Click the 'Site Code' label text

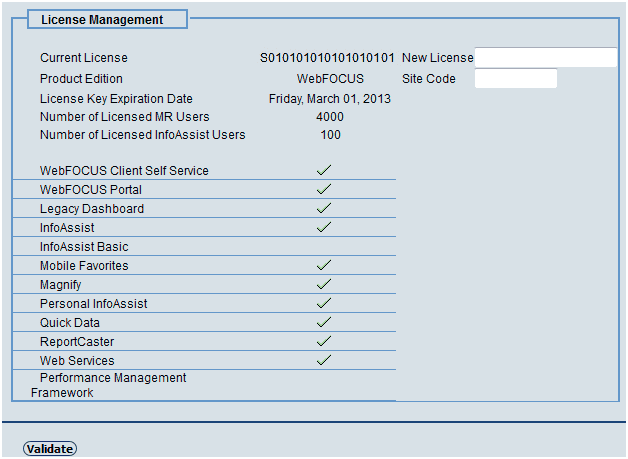429,79
